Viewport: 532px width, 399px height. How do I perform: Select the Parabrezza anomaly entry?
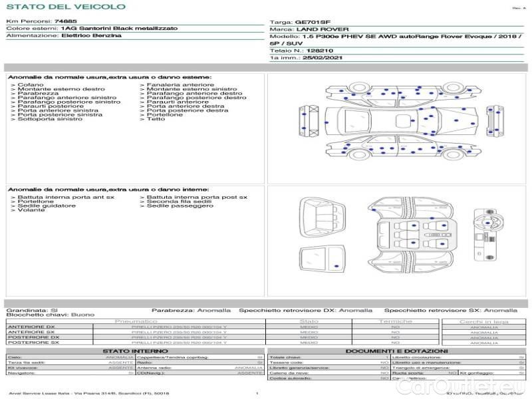click(37, 94)
